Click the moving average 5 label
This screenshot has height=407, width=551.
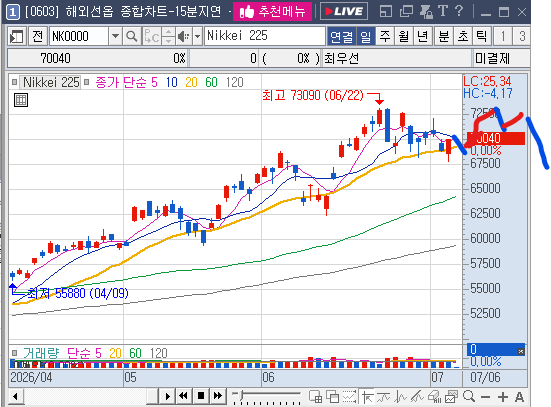click(154, 83)
